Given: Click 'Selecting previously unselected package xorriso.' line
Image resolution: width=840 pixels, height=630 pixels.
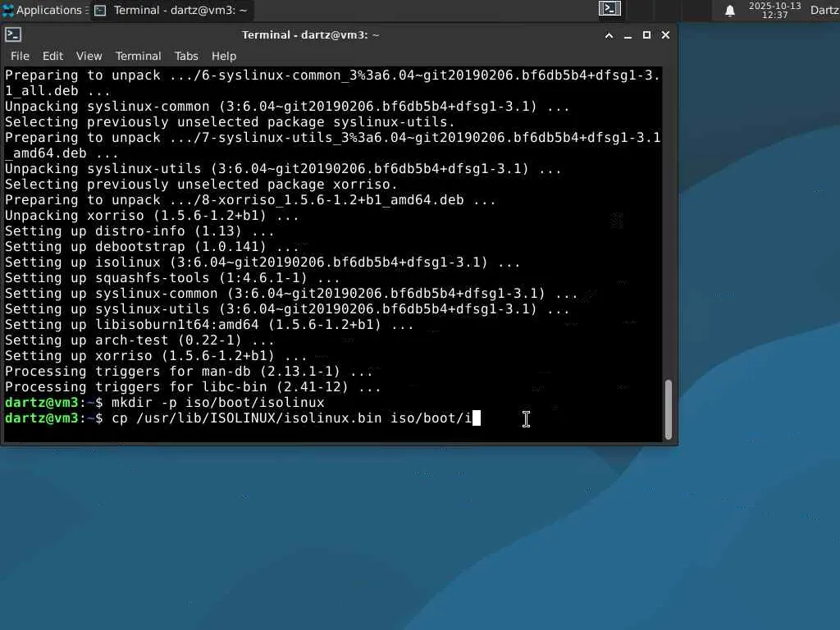Looking at the screenshot, I should 201,185.
